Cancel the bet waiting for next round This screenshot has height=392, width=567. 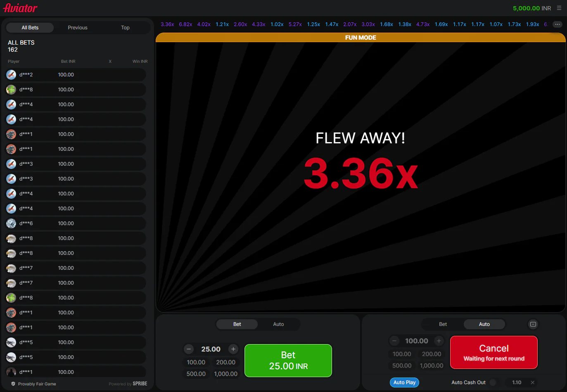493,352
